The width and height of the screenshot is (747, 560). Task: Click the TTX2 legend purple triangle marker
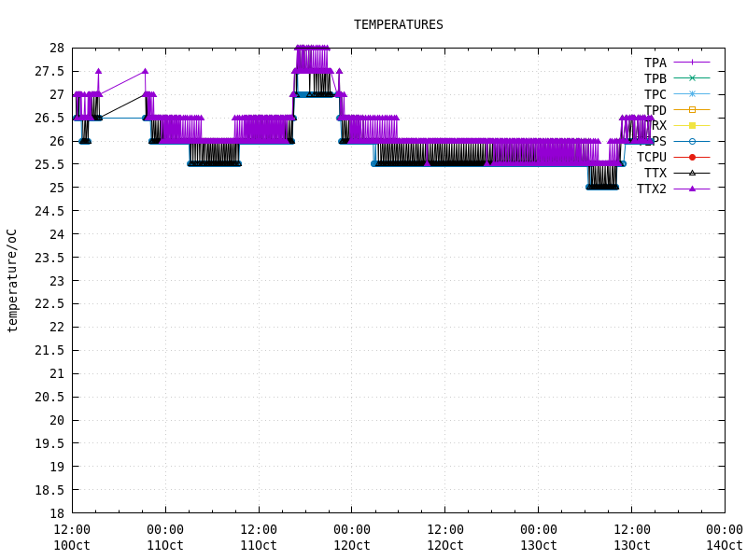692,189
